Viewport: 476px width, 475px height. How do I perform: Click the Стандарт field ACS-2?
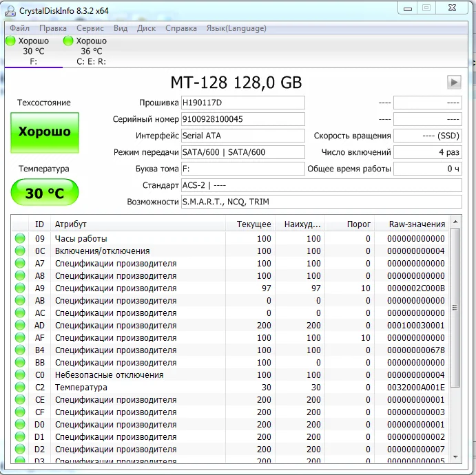point(322,185)
